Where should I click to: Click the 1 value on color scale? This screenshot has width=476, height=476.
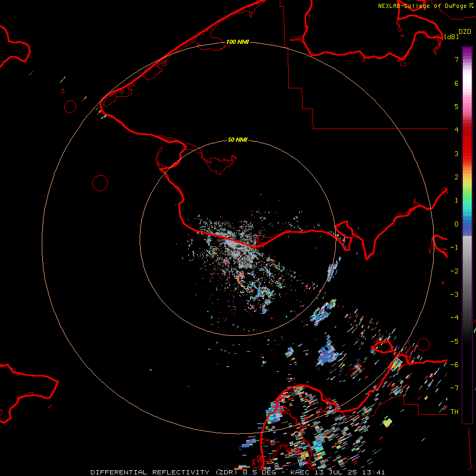coord(456,200)
